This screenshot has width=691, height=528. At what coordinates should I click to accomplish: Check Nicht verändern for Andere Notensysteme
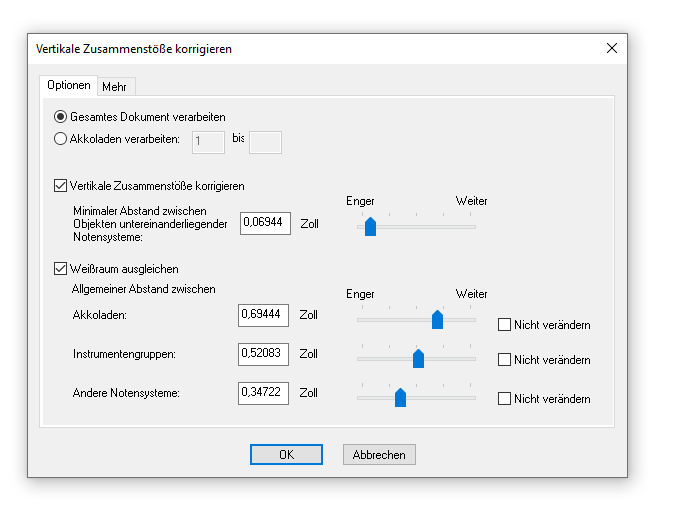[x=504, y=398]
